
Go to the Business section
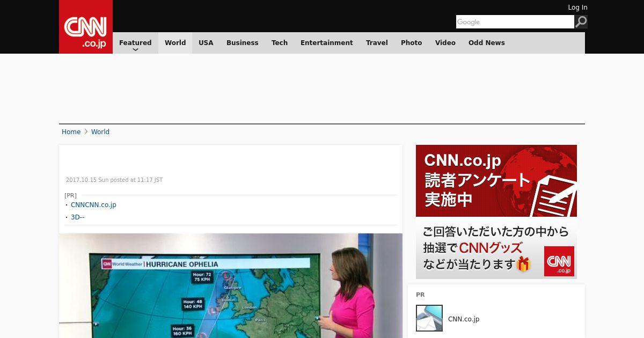point(243,43)
